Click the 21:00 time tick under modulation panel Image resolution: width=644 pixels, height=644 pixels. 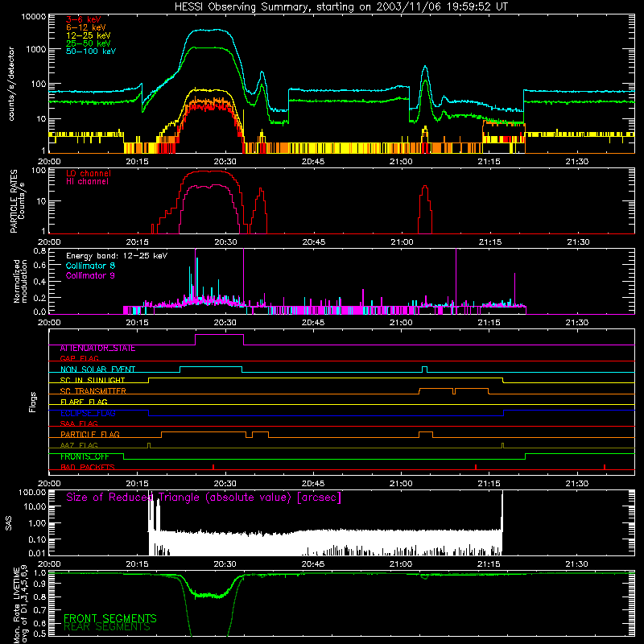(x=401, y=323)
